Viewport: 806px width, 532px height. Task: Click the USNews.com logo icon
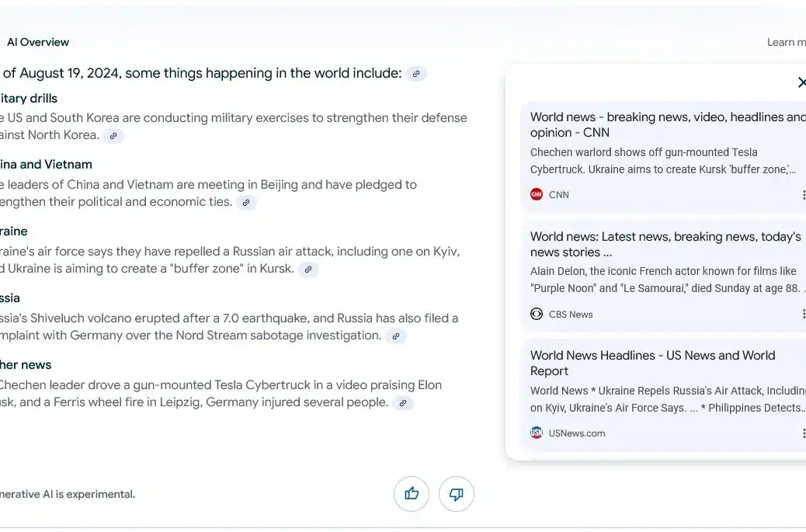click(x=536, y=433)
